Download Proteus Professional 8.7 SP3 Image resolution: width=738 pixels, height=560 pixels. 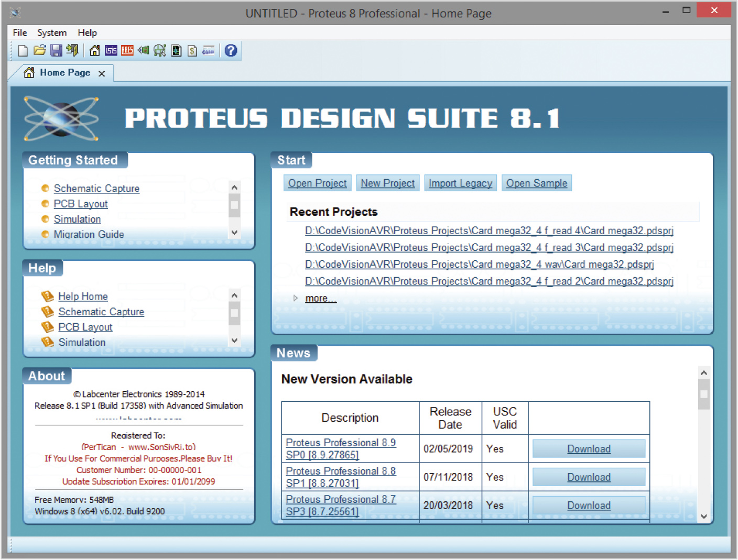[589, 506]
